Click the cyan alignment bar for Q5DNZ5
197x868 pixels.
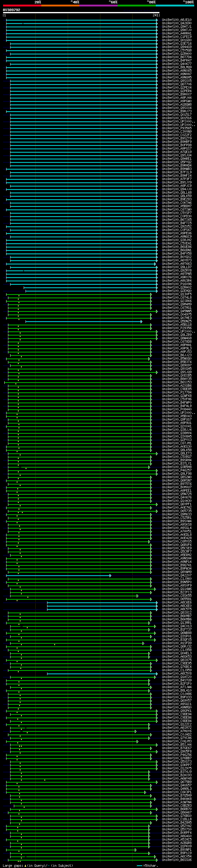tap(84, 321)
